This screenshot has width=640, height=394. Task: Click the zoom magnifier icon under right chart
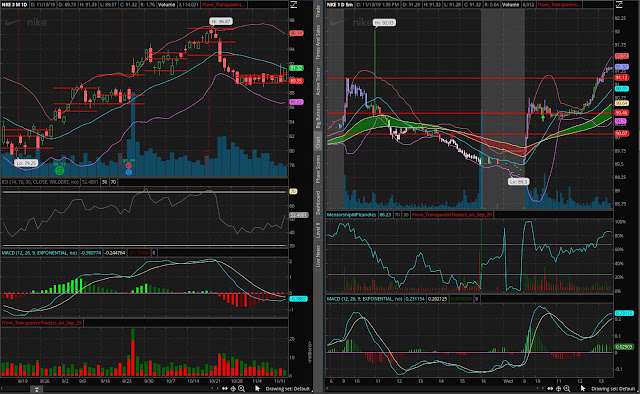[x=567, y=388]
